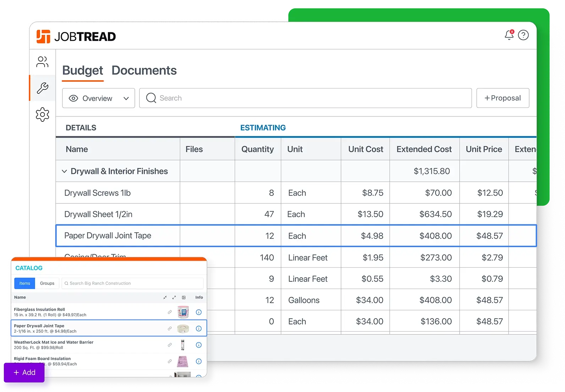Click the purple + Add button
Viewport: 565px width, 392px height.
click(24, 372)
